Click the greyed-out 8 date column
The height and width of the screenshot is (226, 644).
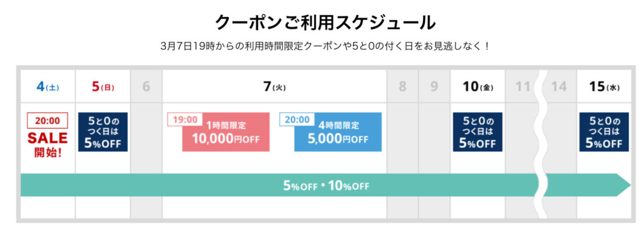point(402,86)
